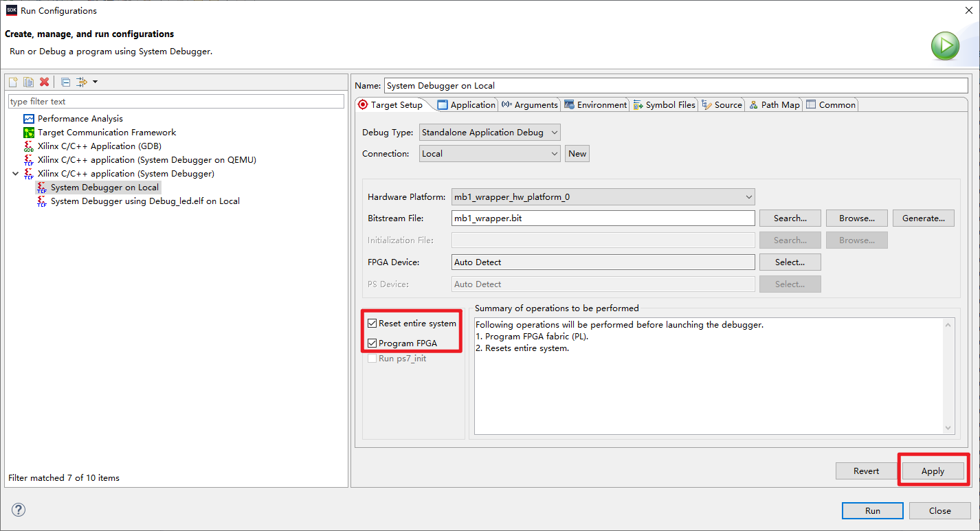The image size is (980, 531).
Task: Switch to the Path Map tab
Action: [x=775, y=105]
